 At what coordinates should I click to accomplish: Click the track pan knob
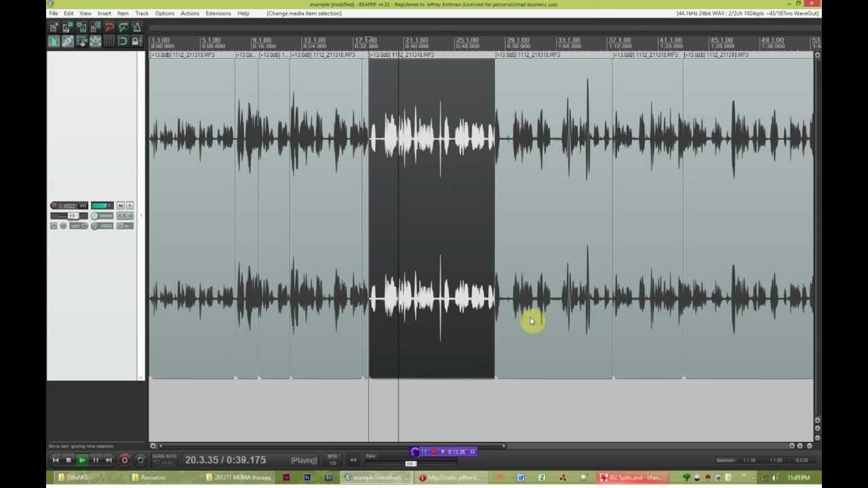[x=94, y=216]
